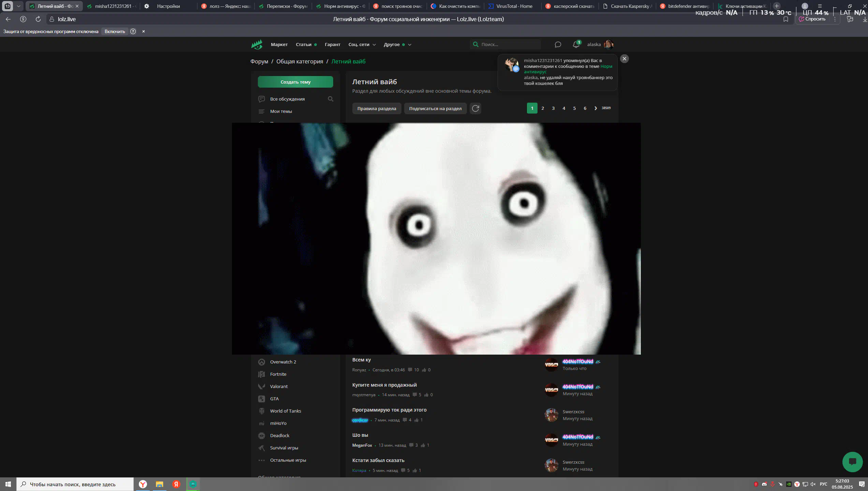The image size is (868, 491).
Task: Click the lolz.live address bar
Action: pyautogui.click(x=67, y=19)
